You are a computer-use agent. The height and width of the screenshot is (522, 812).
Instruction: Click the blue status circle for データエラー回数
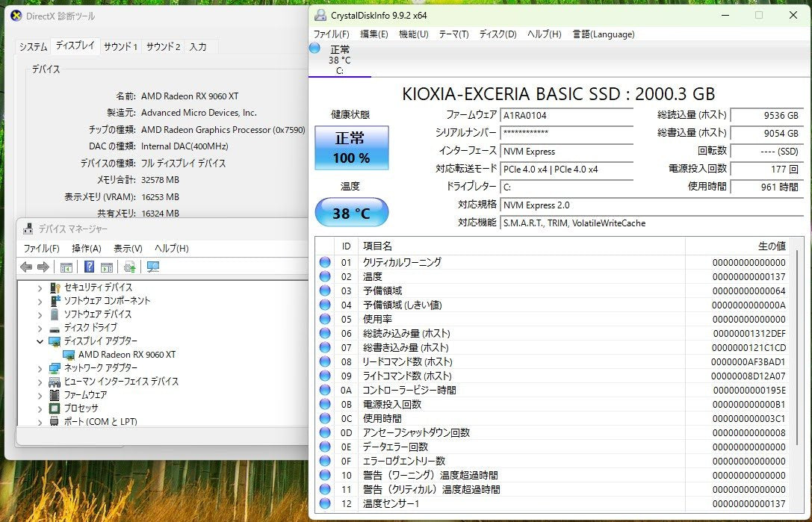pyautogui.click(x=325, y=447)
